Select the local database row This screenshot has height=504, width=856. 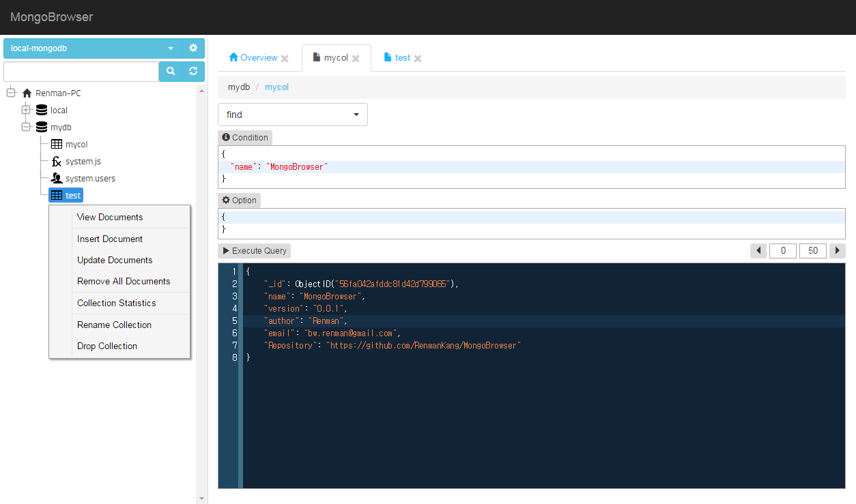click(x=59, y=110)
